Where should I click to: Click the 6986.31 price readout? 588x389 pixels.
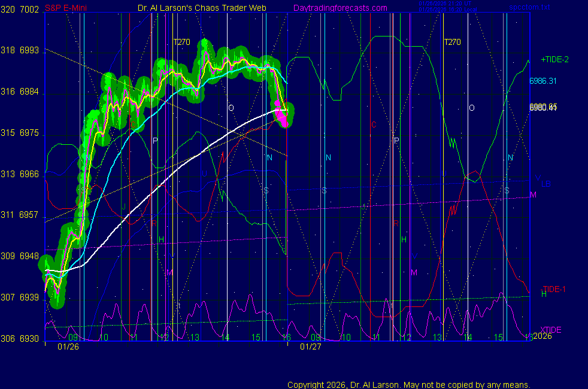543,81
